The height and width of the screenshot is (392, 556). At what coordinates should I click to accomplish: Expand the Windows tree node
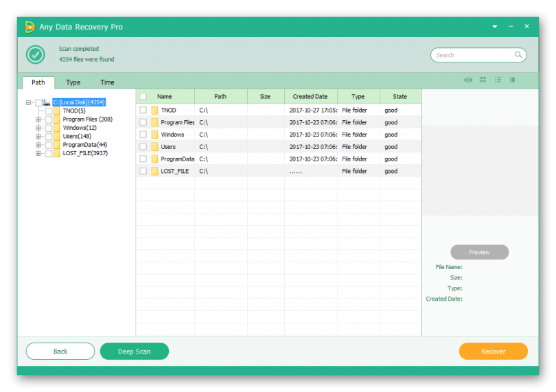(38, 128)
